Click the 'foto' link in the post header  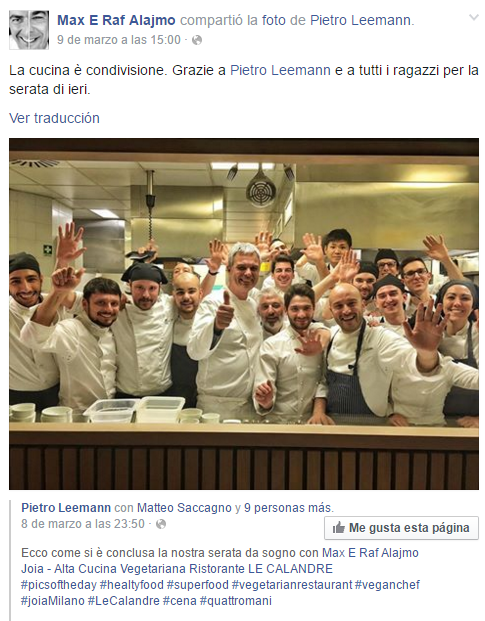tap(274, 20)
